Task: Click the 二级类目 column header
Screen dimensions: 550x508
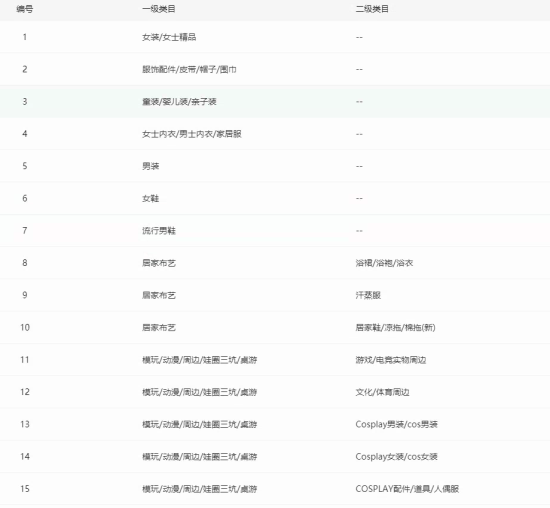Action: (372, 9)
